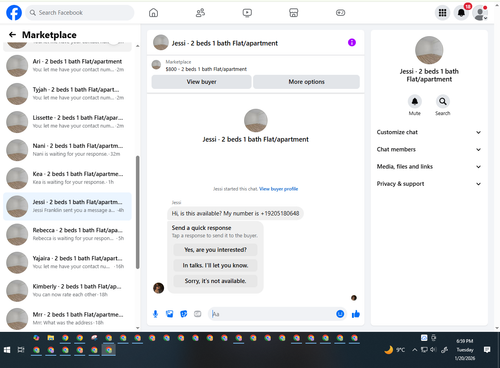
Task: Show hidden system tray icons chevron
Action: point(414,350)
